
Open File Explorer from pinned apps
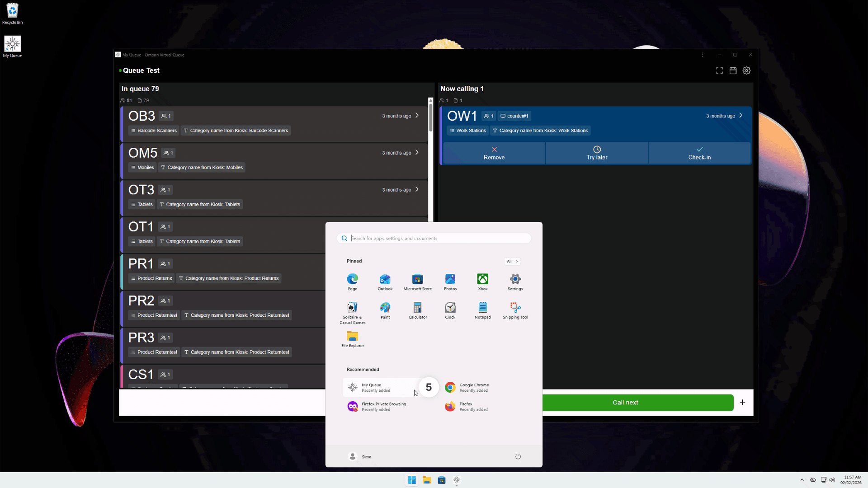tap(353, 339)
